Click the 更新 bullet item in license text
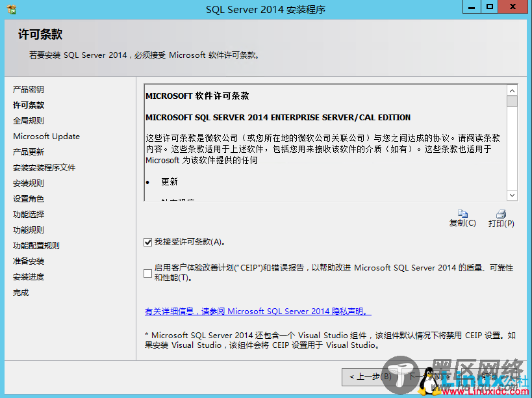 (x=170, y=181)
